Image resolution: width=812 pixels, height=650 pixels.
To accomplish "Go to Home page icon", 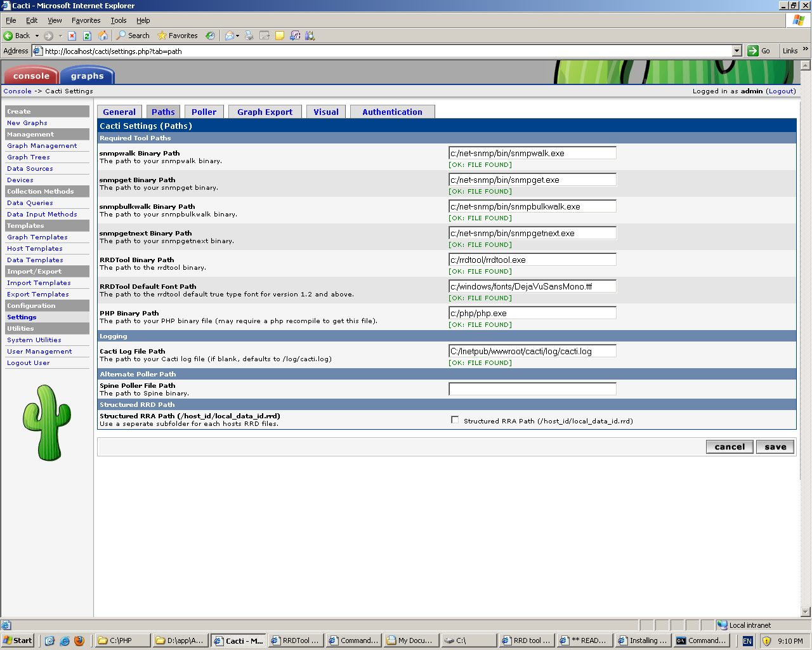I will (x=103, y=36).
